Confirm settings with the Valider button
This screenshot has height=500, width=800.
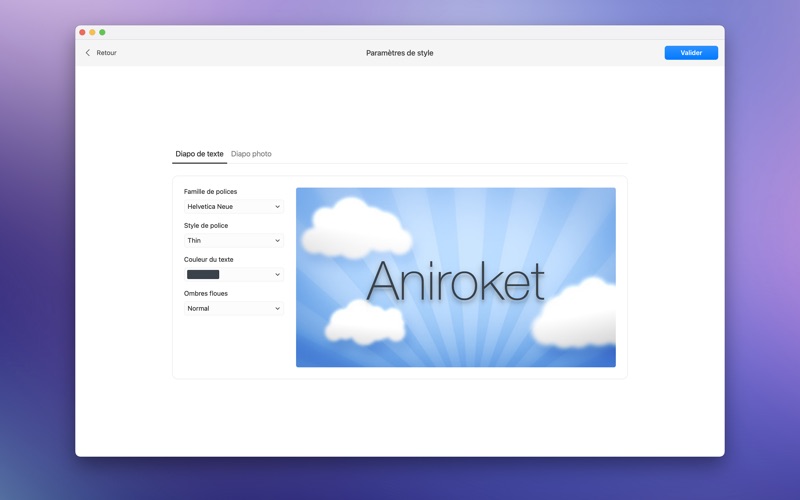[x=691, y=53]
